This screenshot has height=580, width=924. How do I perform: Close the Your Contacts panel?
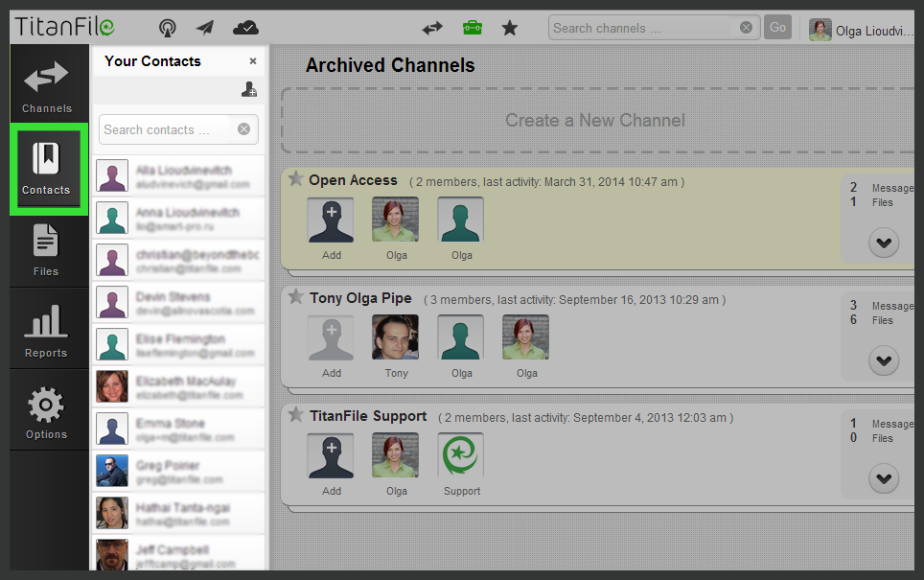click(252, 60)
